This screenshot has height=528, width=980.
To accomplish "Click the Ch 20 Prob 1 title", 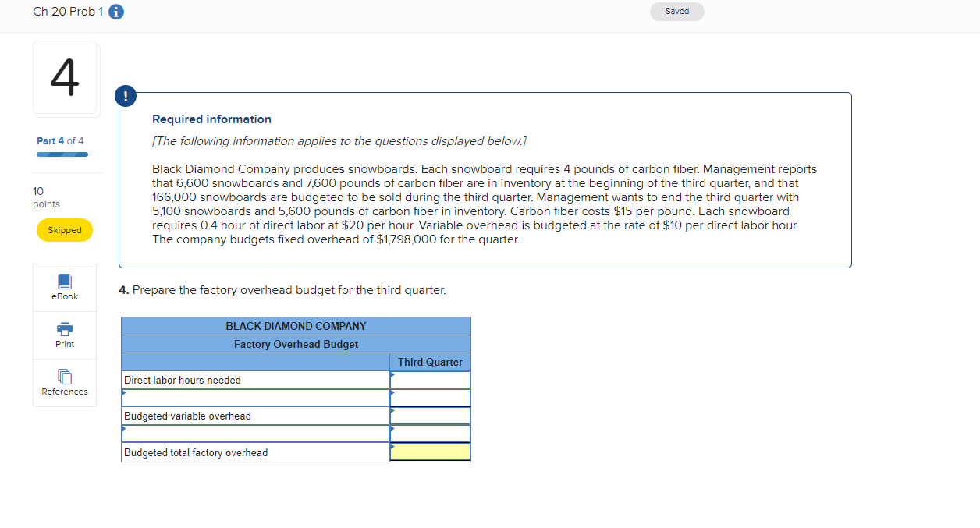I will tap(68, 12).
